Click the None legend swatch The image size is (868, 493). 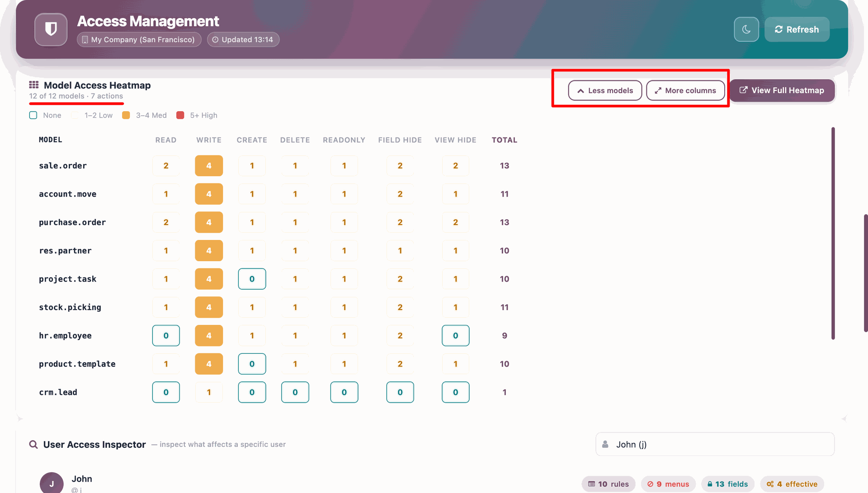click(33, 115)
